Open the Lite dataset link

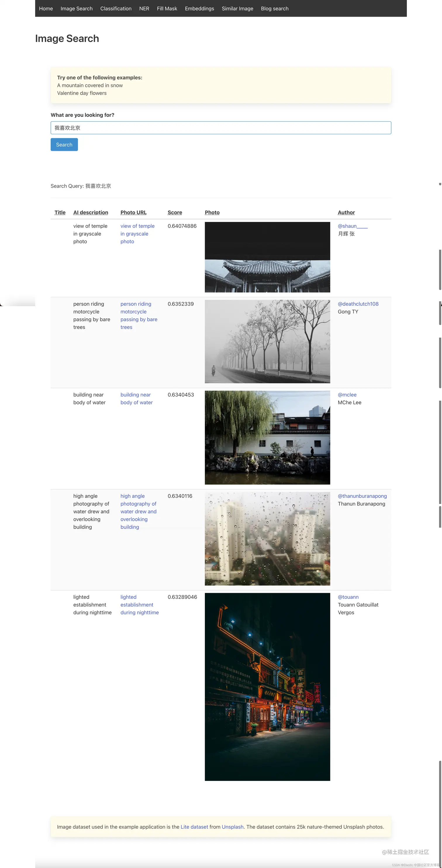point(194,826)
